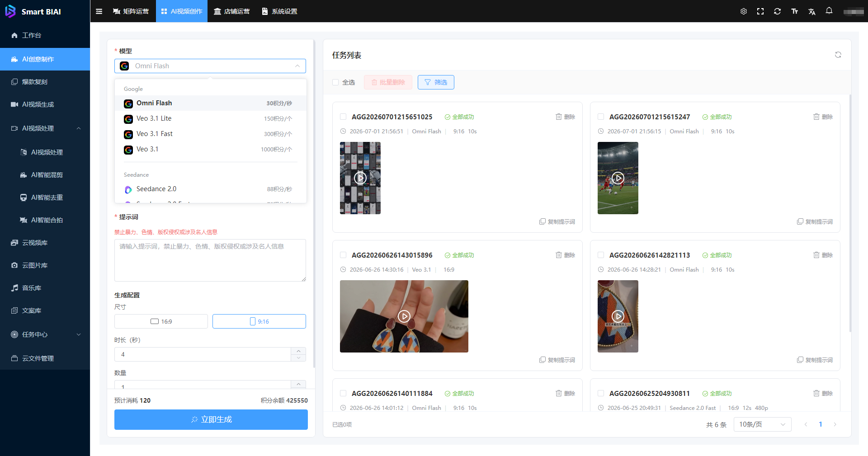Copy prompt of task AGG20260626143015896
This screenshot has width=868, height=456.
point(557,360)
